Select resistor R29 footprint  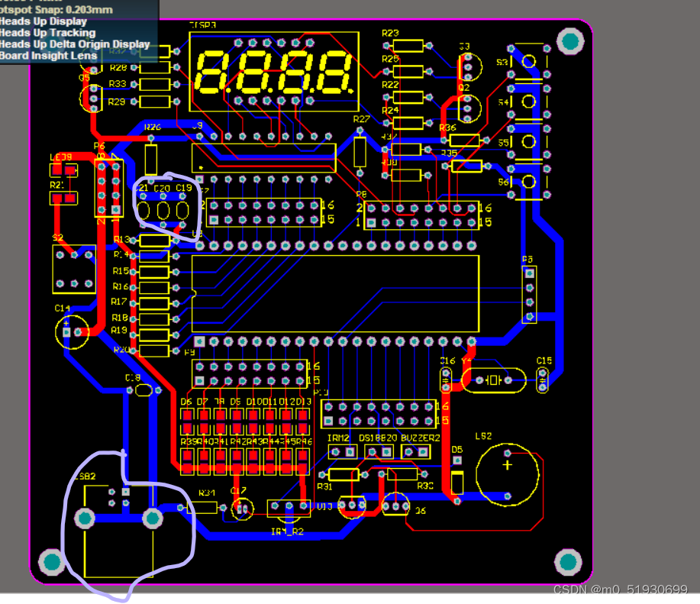(155, 102)
